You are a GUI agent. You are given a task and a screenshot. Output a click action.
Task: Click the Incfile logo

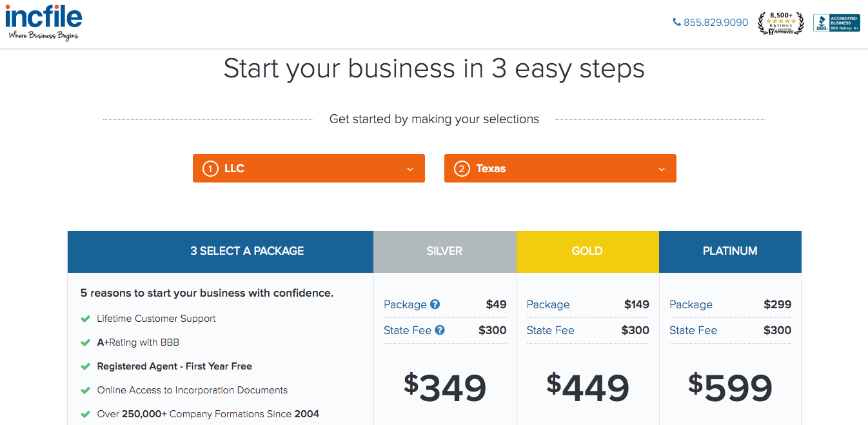point(43,23)
